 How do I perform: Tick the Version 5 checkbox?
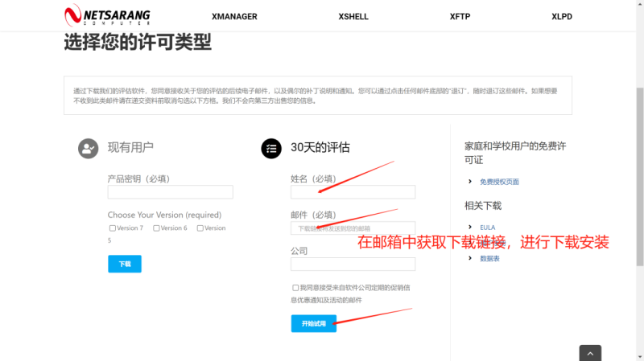(200, 228)
